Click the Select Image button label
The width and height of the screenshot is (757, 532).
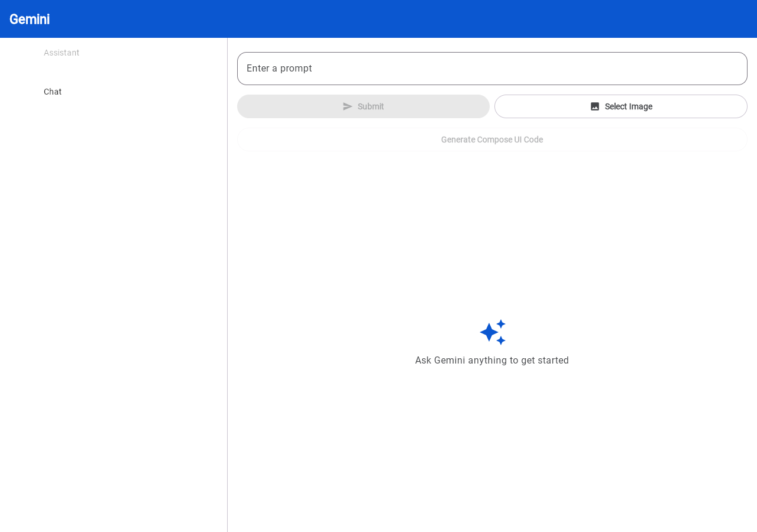pos(629,106)
